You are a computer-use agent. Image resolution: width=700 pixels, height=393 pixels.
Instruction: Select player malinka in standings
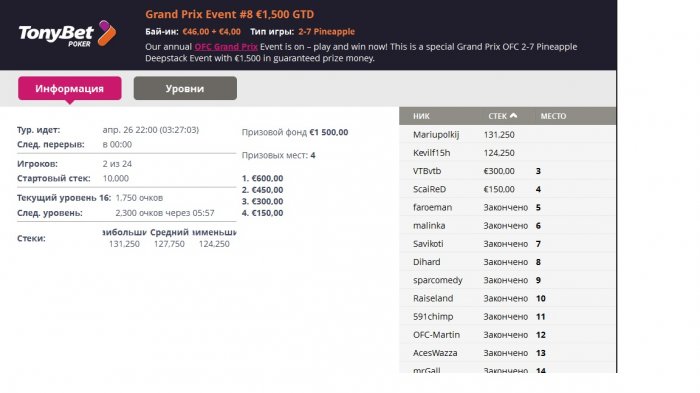508,226
